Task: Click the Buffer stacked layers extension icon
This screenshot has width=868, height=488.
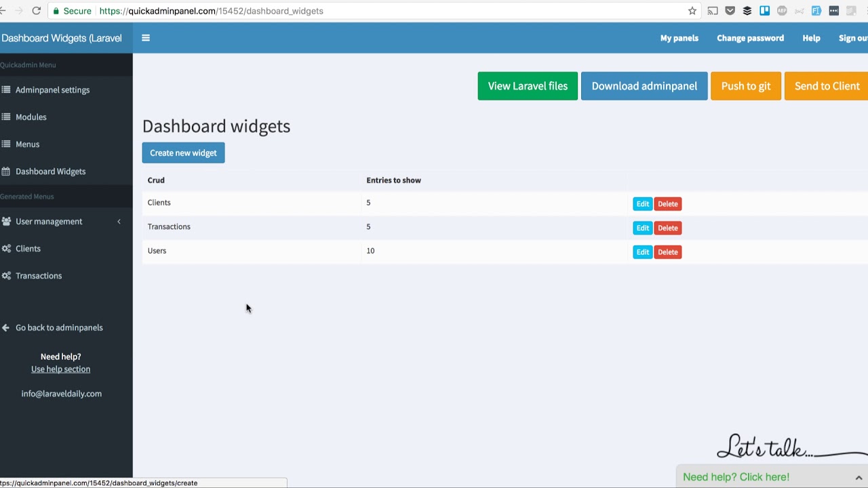Action: [x=747, y=11]
